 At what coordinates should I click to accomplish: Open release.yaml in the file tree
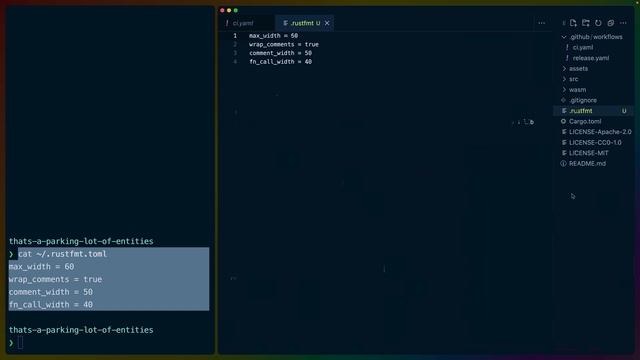pos(591,58)
